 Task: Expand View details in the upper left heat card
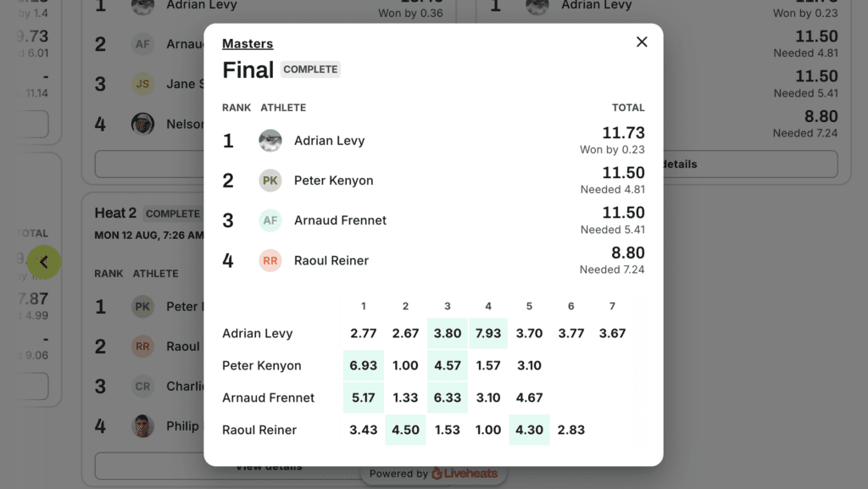[x=149, y=164]
